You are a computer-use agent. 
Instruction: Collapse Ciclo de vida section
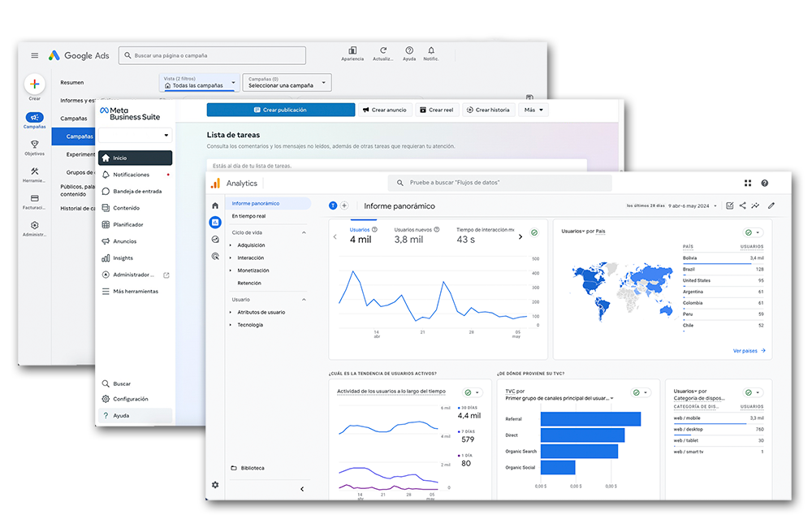(x=304, y=232)
